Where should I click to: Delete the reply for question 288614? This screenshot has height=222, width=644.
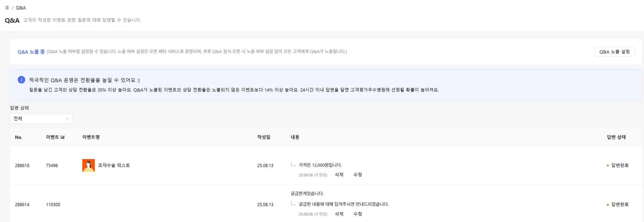[x=339, y=214]
